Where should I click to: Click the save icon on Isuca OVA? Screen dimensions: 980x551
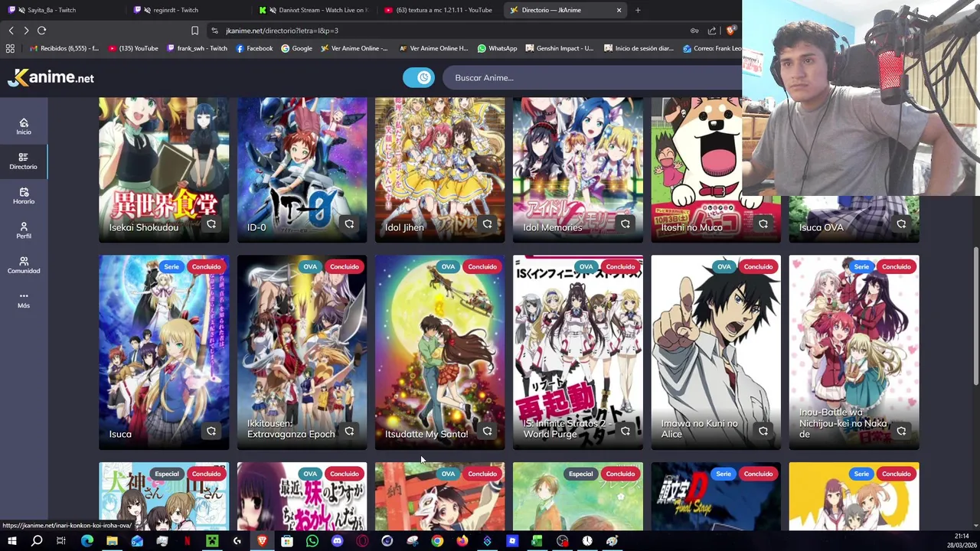901,224
